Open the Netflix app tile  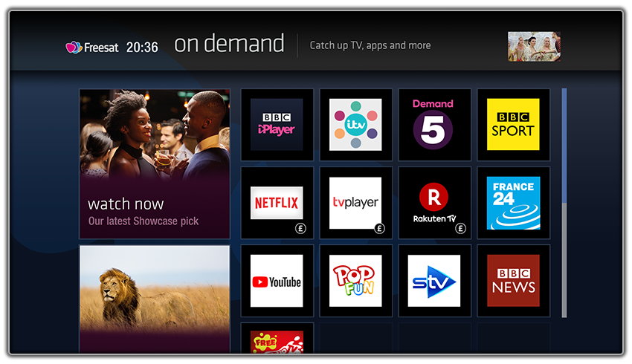pos(277,203)
